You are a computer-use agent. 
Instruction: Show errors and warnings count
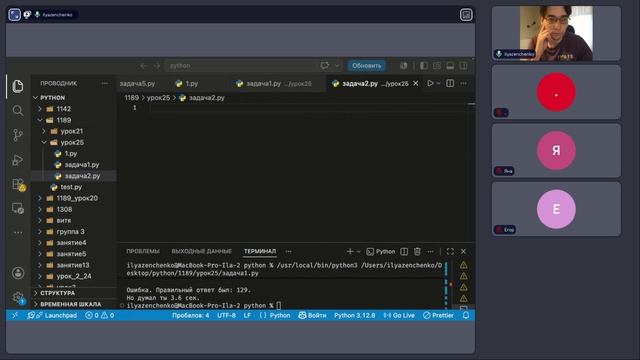[x=100, y=316]
